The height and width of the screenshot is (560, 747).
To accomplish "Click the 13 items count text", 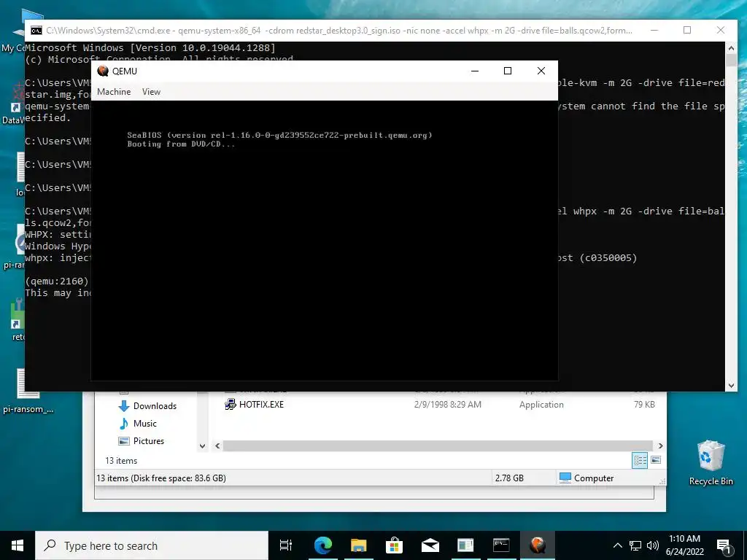I will [121, 461].
